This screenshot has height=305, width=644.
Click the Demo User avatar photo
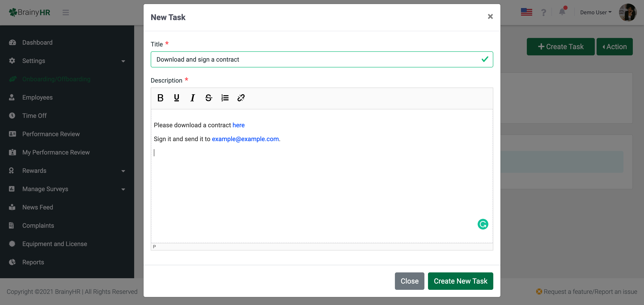coord(627,13)
